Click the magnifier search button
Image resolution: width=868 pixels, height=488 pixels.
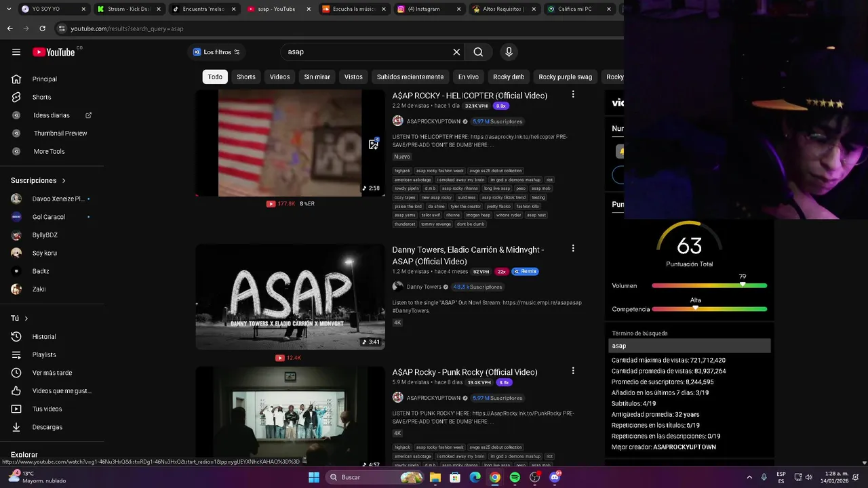[478, 52]
